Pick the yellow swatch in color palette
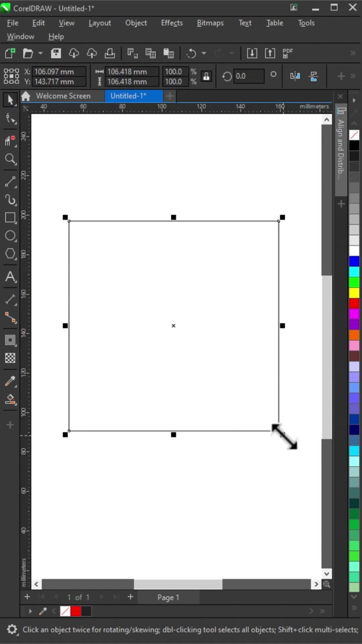Screen dimensions: 362x644 (x=354, y=293)
